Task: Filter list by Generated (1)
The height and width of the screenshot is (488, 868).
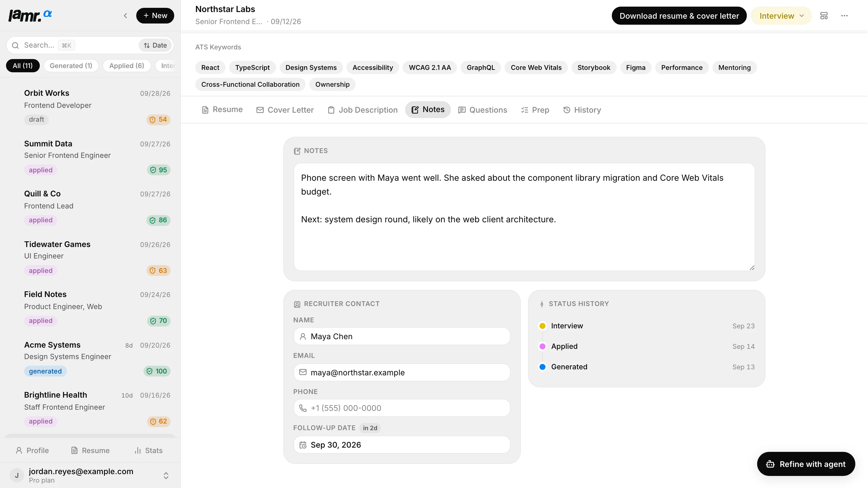Action: pos(71,66)
